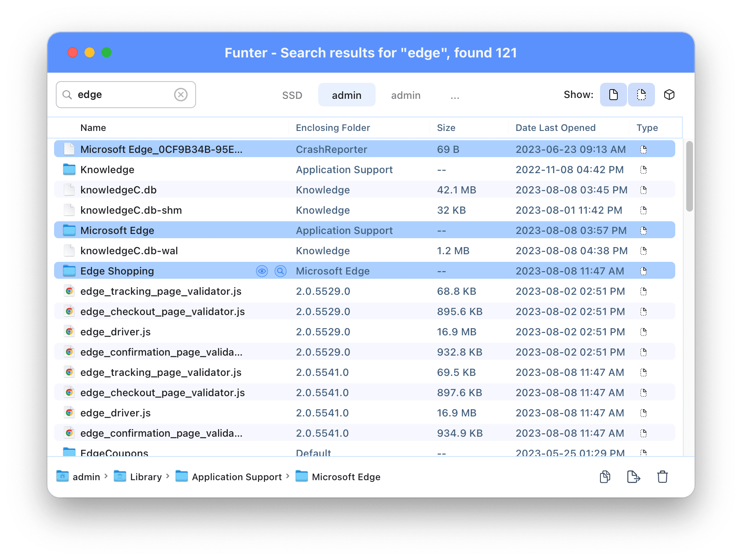Click the search text field containing edge
This screenshot has height=560, width=742.
[x=125, y=95]
